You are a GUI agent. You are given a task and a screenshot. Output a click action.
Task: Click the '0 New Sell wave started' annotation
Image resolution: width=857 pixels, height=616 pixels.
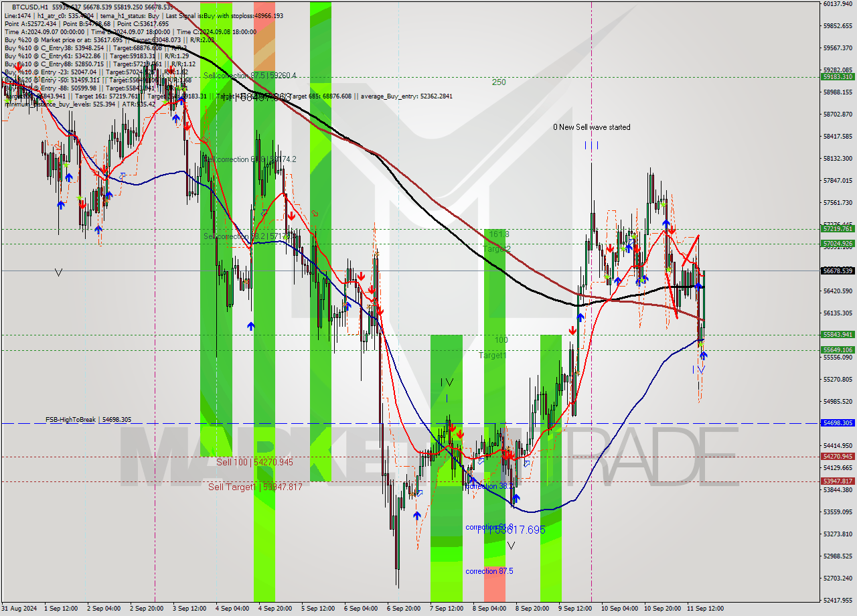click(591, 127)
